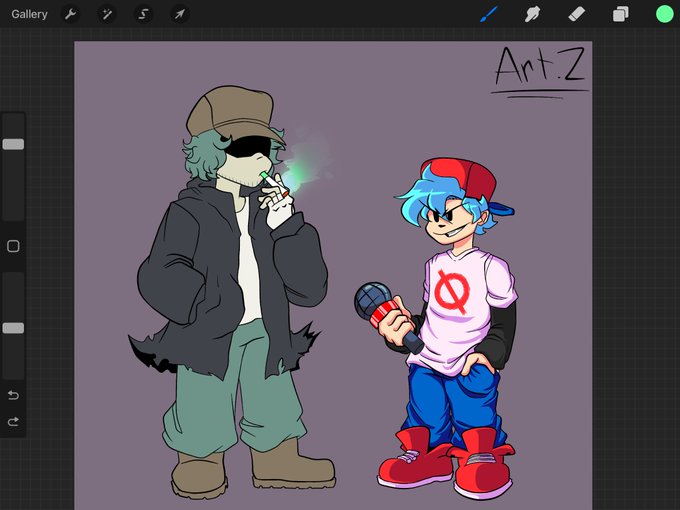Select the Eraser tool
This screenshot has width=680, height=510.
[576, 14]
